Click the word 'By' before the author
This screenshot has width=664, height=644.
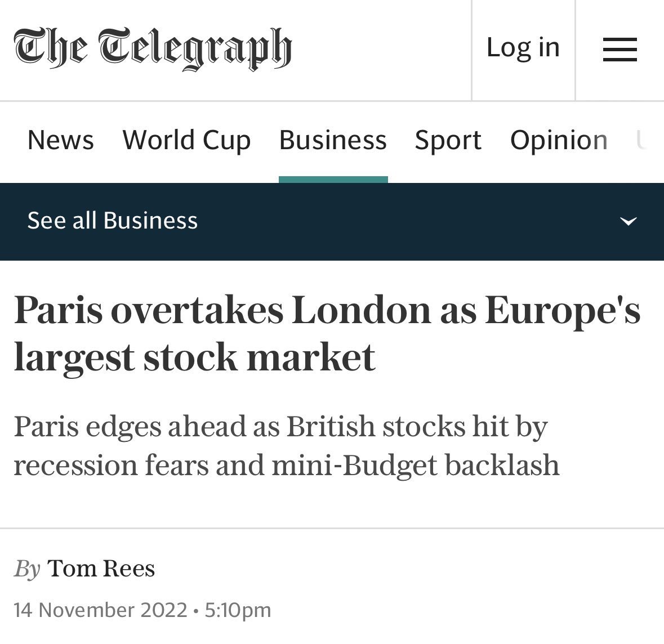point(27,569)
